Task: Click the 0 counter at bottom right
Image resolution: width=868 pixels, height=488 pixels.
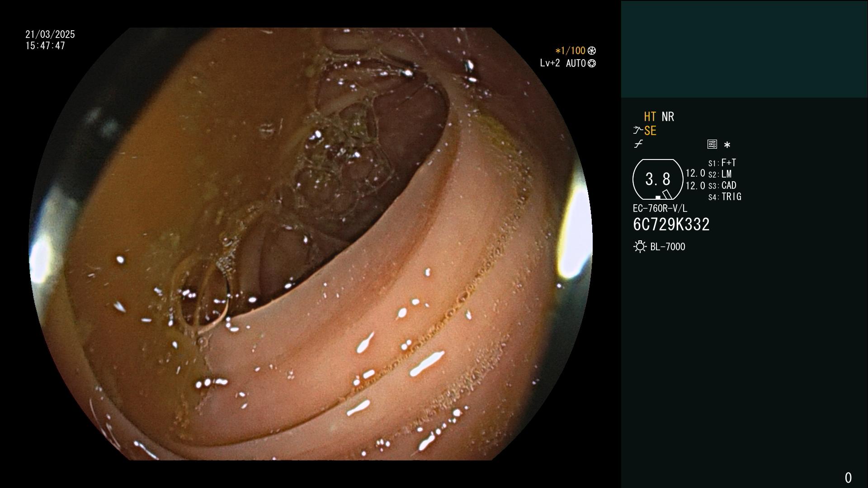Action: point(848,478)
